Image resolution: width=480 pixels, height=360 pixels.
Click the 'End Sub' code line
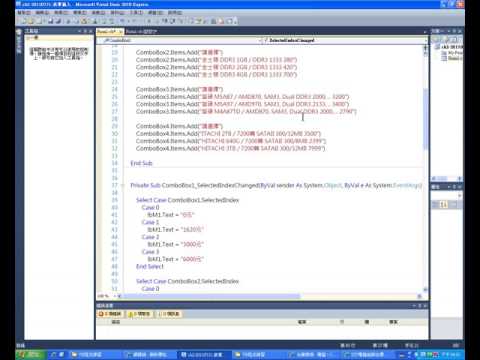tap(141, 163)
